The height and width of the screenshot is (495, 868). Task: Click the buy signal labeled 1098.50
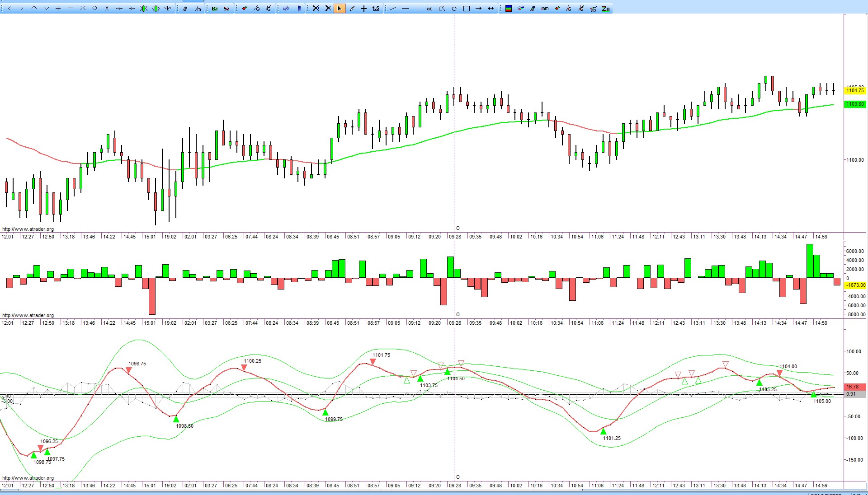176,419
